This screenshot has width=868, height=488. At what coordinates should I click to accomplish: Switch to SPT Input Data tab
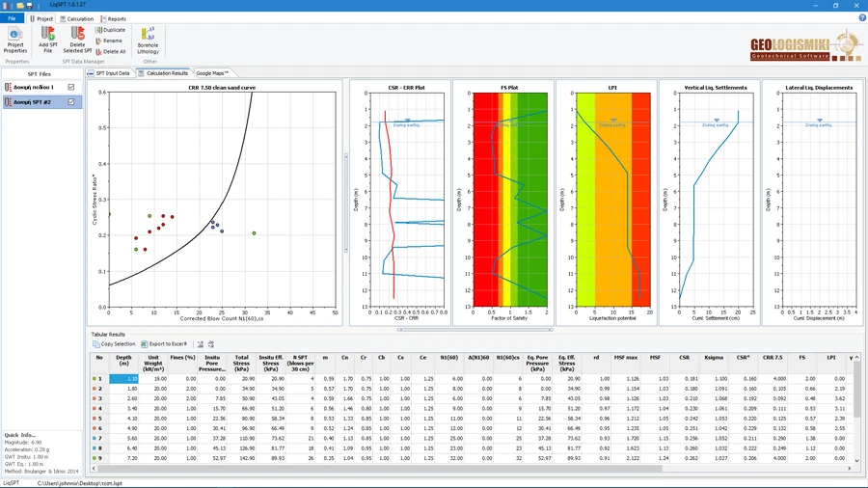tap(110, 73)
